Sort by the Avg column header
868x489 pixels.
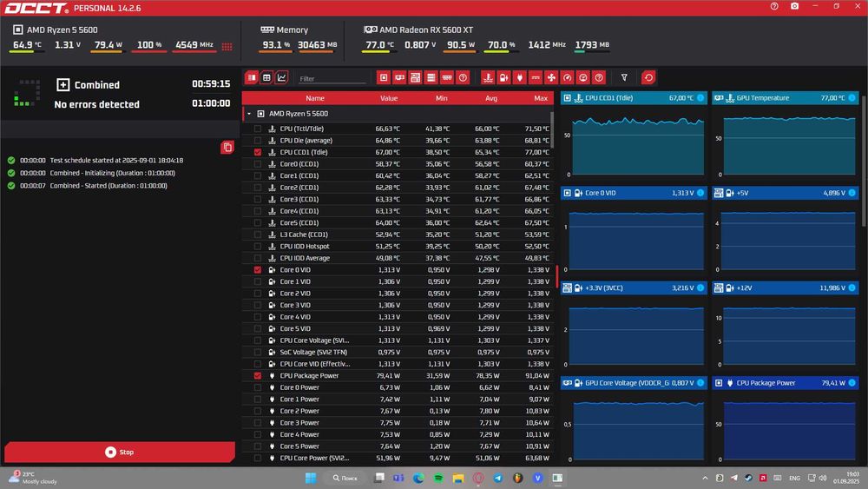click(491, 98)
